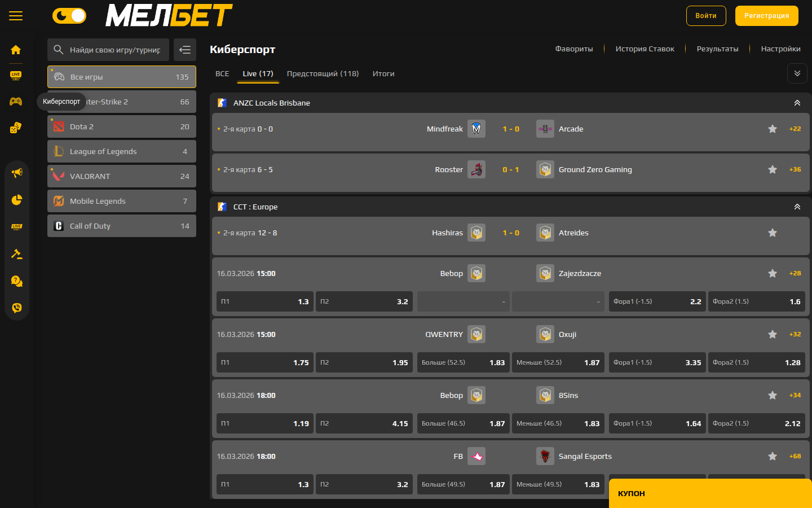Collapse the games list panel icon
Screen dimensions: 812x508
(185, 50)
